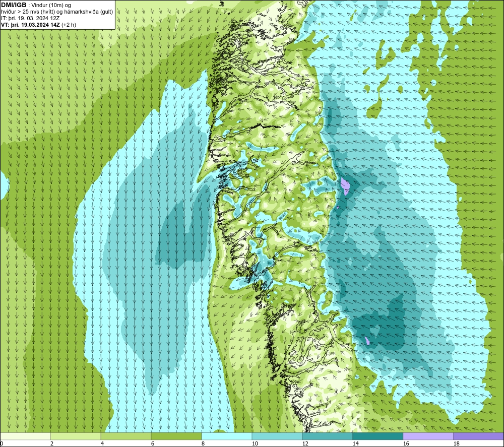The width and height of the screenshot is (504, 447).
Task: Click the '12' scale label
Action: 305,444
